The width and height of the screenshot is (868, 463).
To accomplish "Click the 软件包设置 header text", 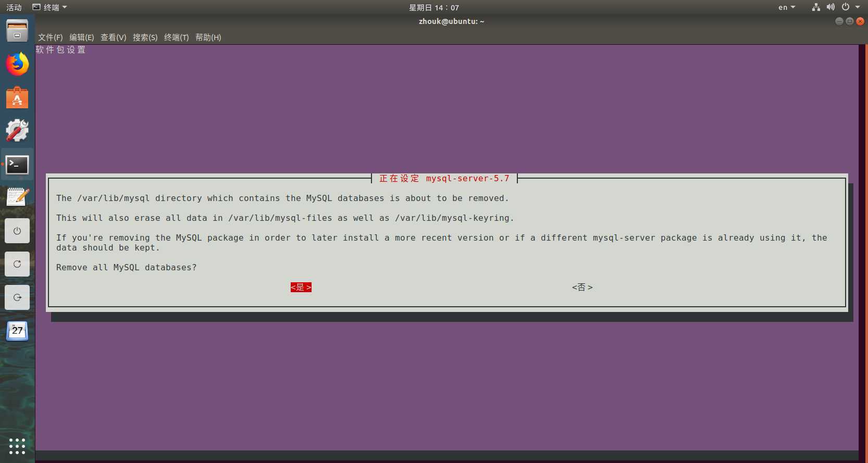I will click(x=60, y=50).
